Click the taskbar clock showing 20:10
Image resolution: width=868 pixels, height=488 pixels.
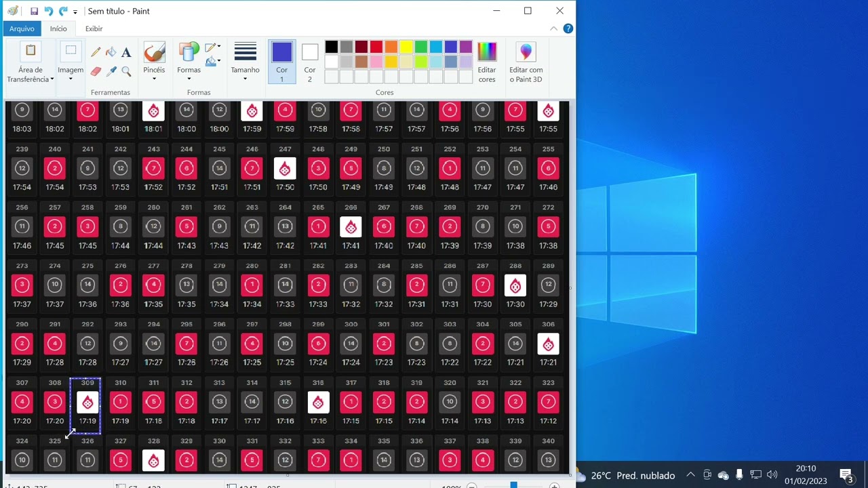806,474
